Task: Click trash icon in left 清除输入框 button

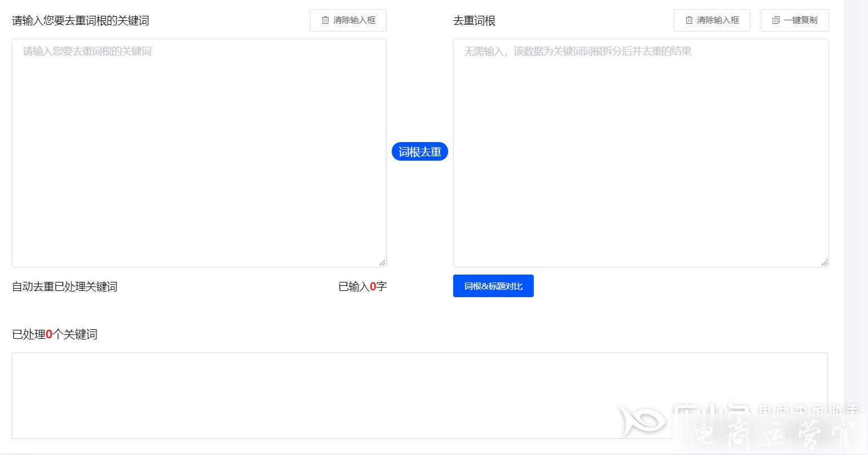Action: click(x=325, y=20)
